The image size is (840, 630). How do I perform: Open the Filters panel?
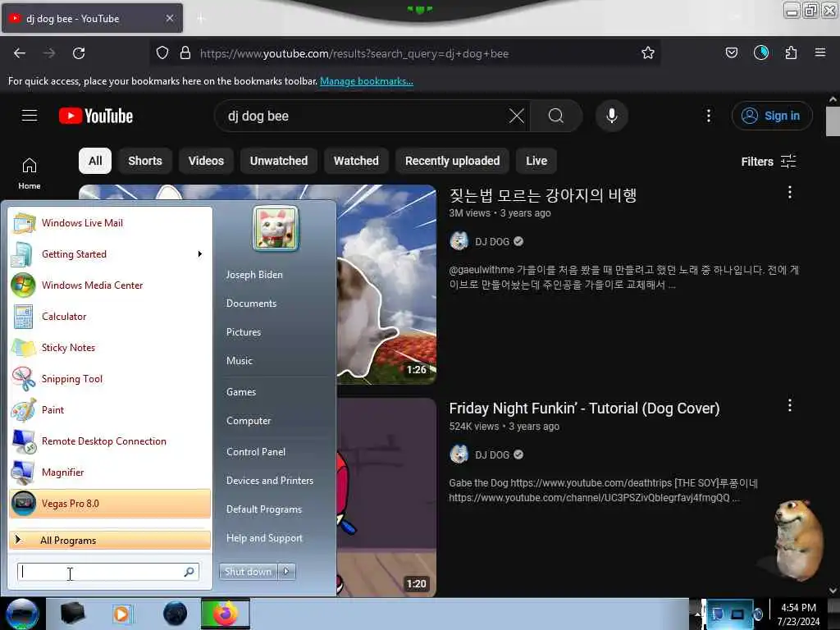point(769,162)
